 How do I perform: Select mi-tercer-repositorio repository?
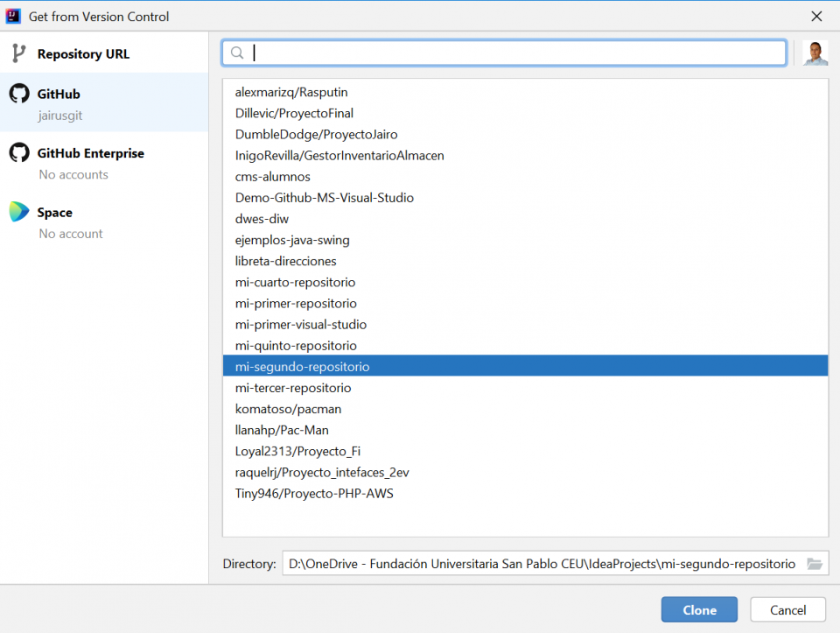[526, 388]
